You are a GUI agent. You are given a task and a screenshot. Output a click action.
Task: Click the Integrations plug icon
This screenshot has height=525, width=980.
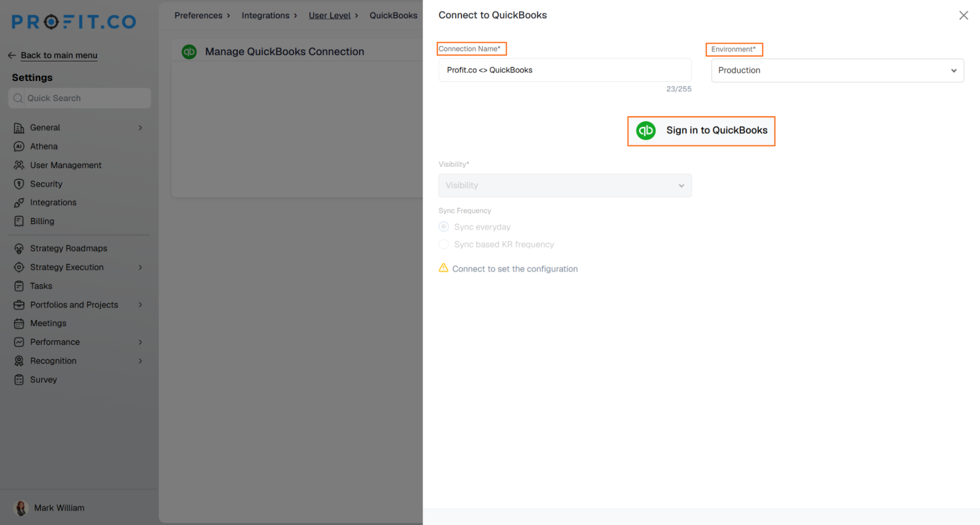[x=19, y=203]
